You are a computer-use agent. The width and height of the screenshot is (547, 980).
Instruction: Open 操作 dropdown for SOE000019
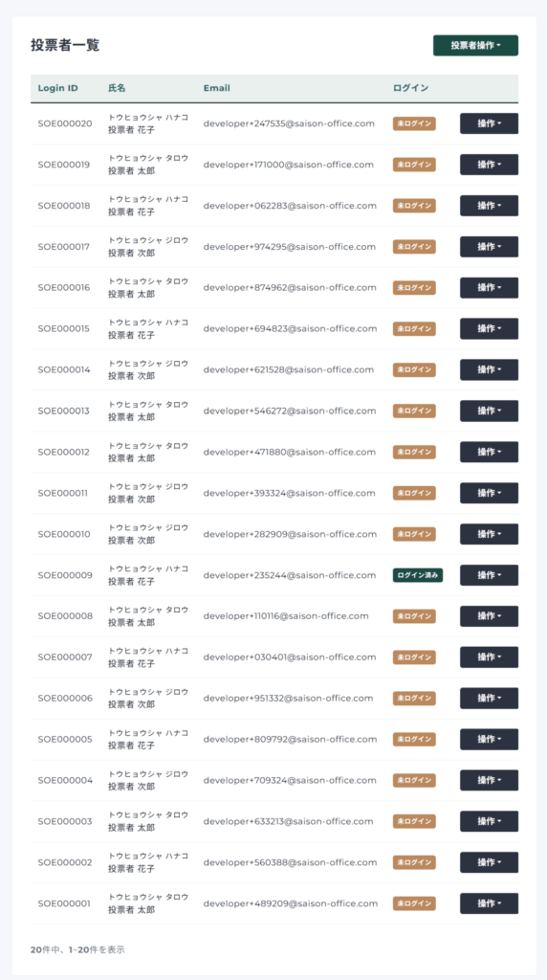click(x=489, y=165)
